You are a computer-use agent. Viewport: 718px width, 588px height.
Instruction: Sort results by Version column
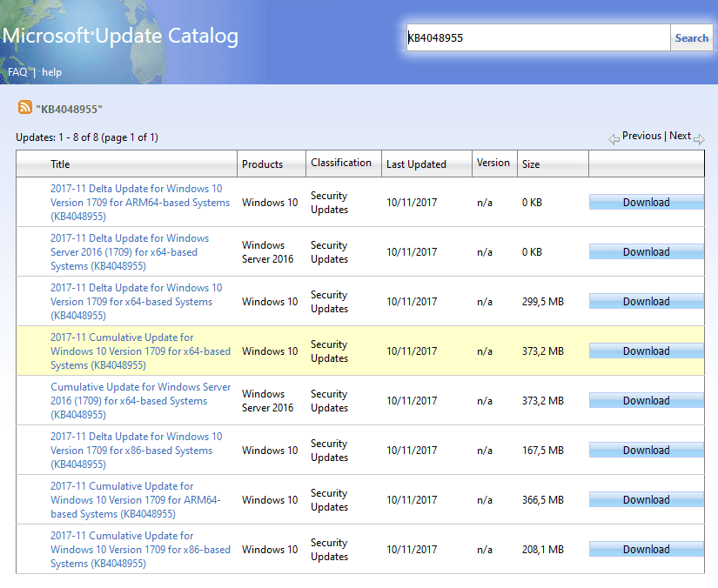493,163
